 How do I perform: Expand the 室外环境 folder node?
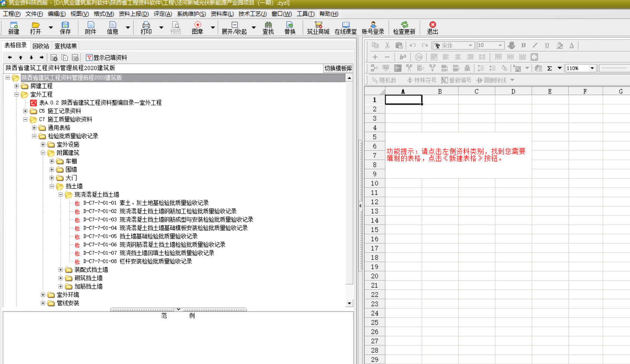pyautogui.click(x=43, y=295)
